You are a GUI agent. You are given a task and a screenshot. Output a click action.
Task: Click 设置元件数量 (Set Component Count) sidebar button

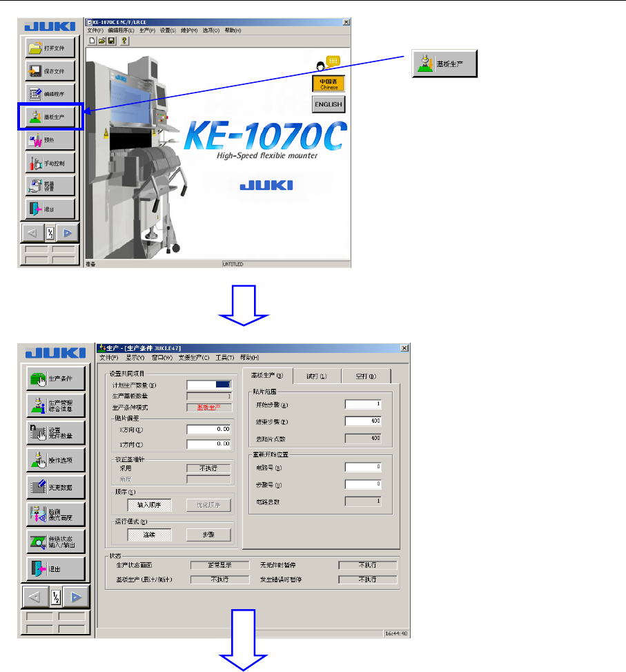pyautogui.click(x=56, y=433)
